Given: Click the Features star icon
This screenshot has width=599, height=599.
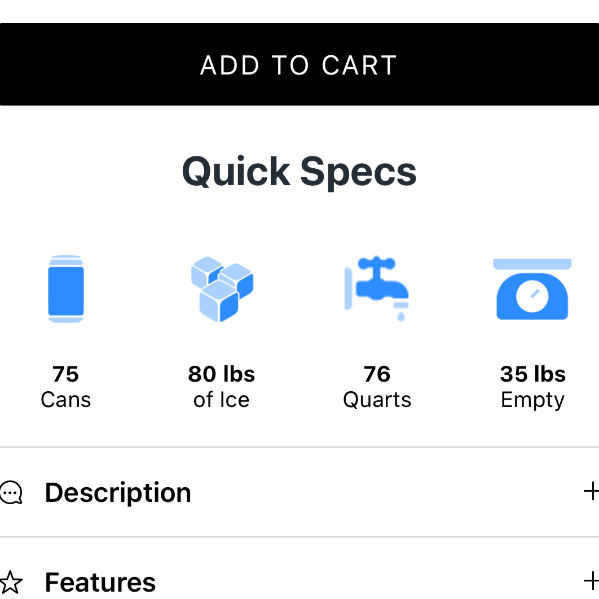Looking at the screenshot, I should click(11, 582).
